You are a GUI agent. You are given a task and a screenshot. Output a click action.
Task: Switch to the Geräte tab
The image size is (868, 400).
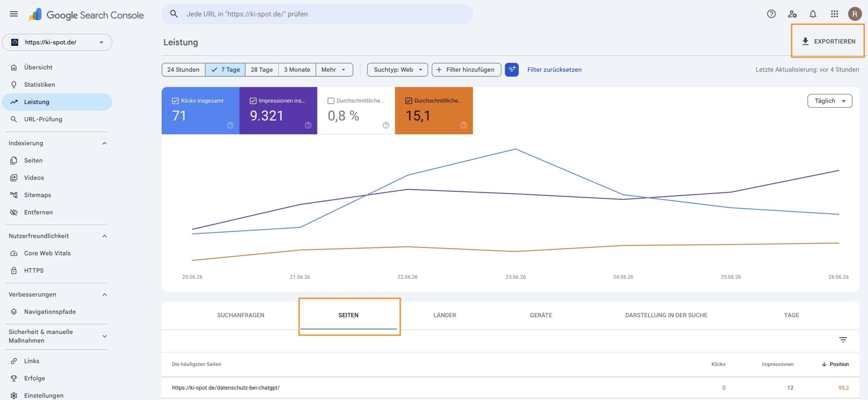click(541, 315)
